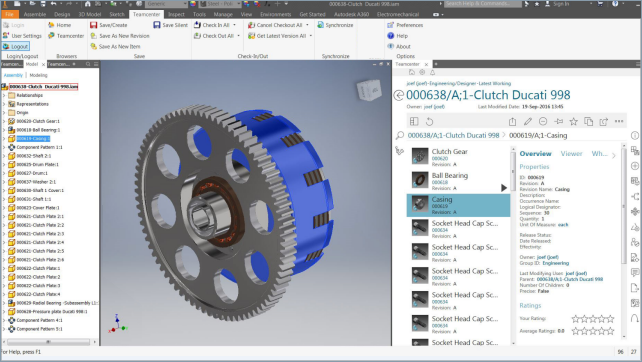The image size is (642, 362).
Task: Choose Save As New Item
Action: (115, 46)
